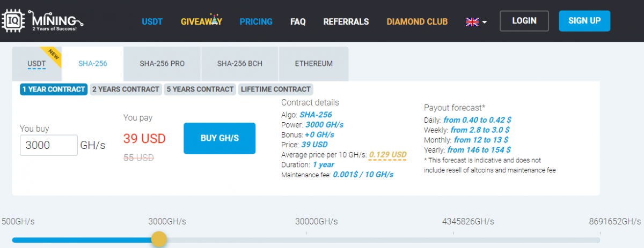Click the Login button
This screenshot has width=644, height=248.
(x=524, y=21)
